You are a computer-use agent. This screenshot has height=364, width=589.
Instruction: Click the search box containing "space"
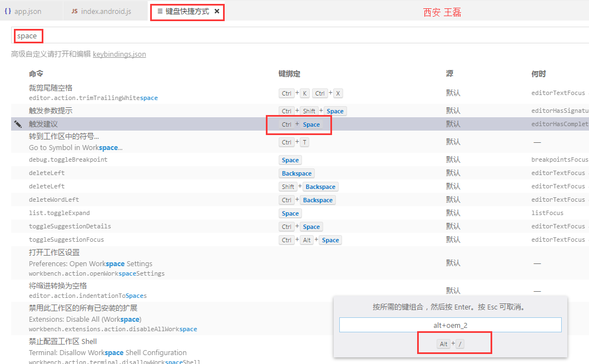tap(278, 36)
